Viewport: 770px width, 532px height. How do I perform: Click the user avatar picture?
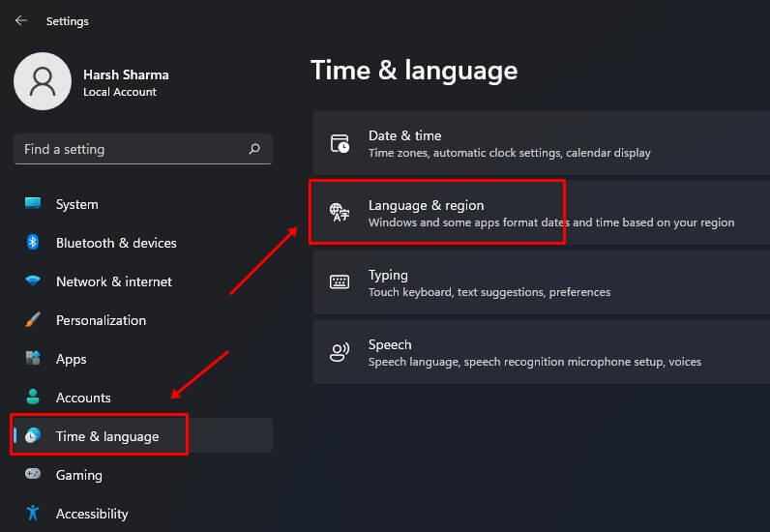pos(43,81)
